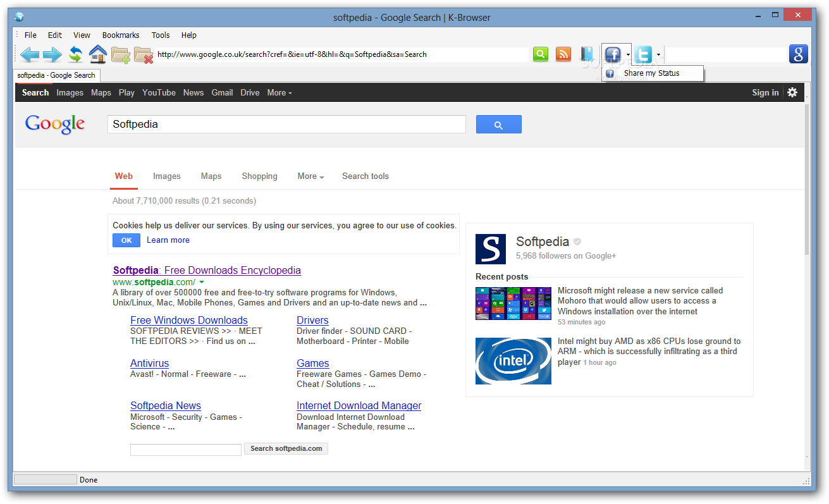The height and width of the screenshot is (504, 829).
Task: Click the Twitter toolbar icon
Action: [x=644, y=54]
